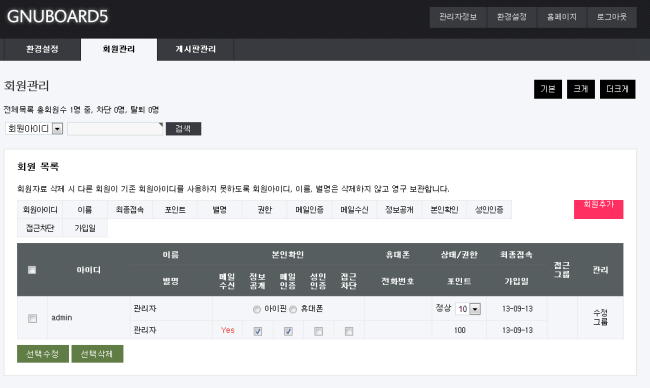650x388 pixels.
Task: Open 회원아이디 search field dropdown
Action: point(34,129)
